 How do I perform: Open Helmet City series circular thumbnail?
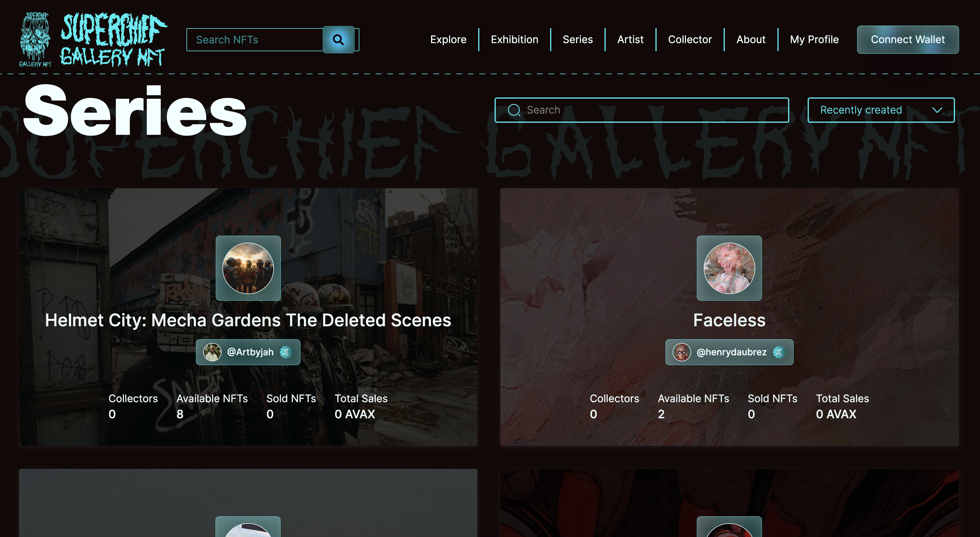[248, 268]
